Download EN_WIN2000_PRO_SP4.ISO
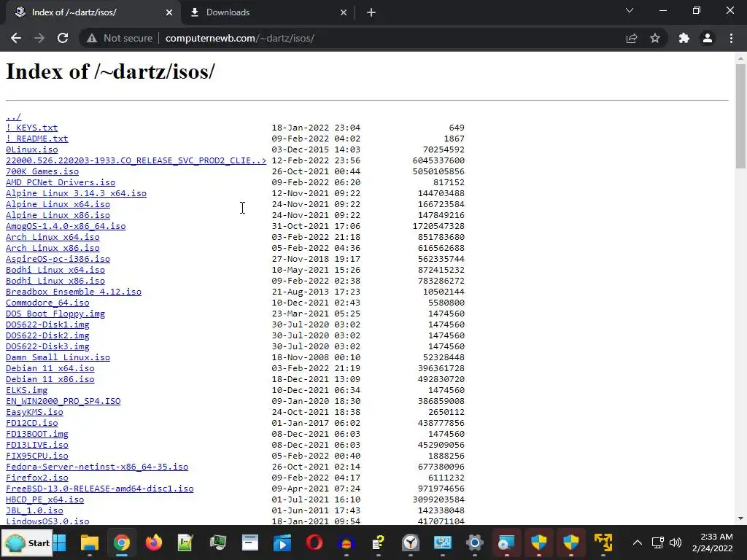 coord(63,402)
